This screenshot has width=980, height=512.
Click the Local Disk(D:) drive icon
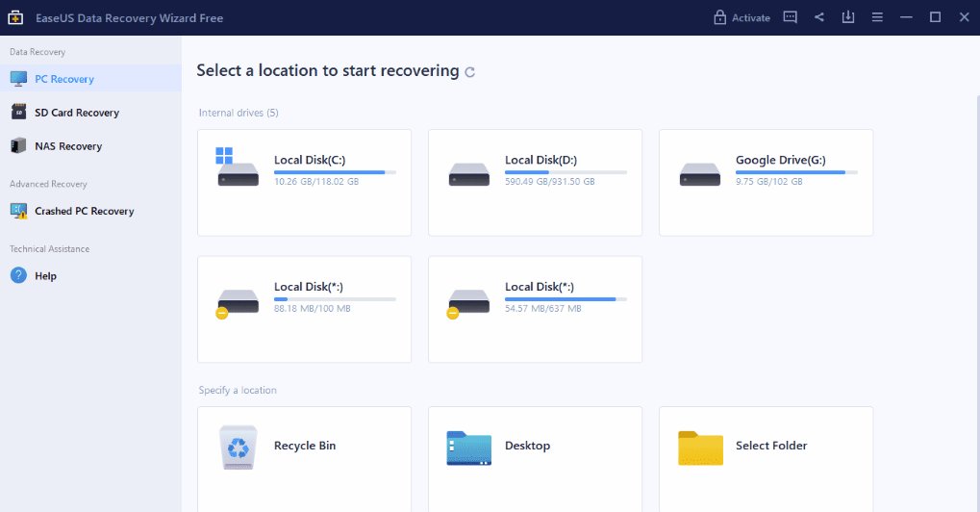coord(468,174)
